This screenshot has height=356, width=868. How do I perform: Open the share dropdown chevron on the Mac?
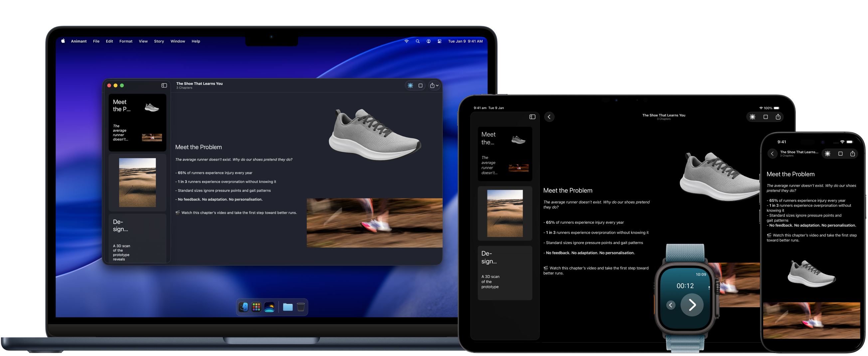click(437, 85)
